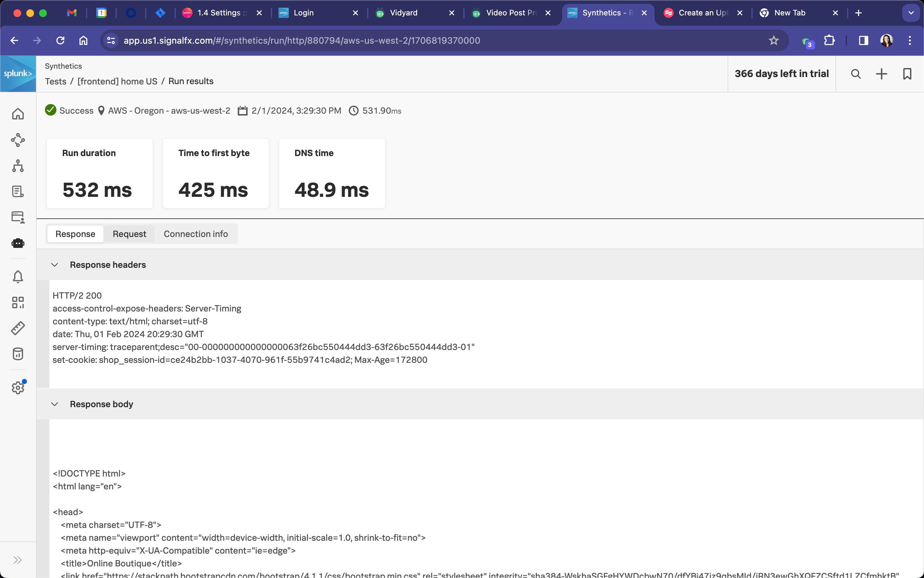Click the browser home icon
This screenshot has height=578, width=924.
[x=83, y=40]
